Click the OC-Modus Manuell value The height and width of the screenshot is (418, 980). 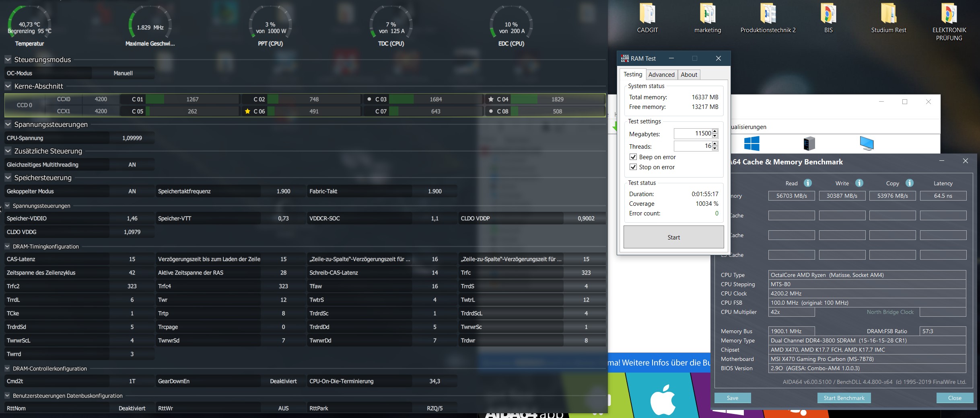[123, 73]
